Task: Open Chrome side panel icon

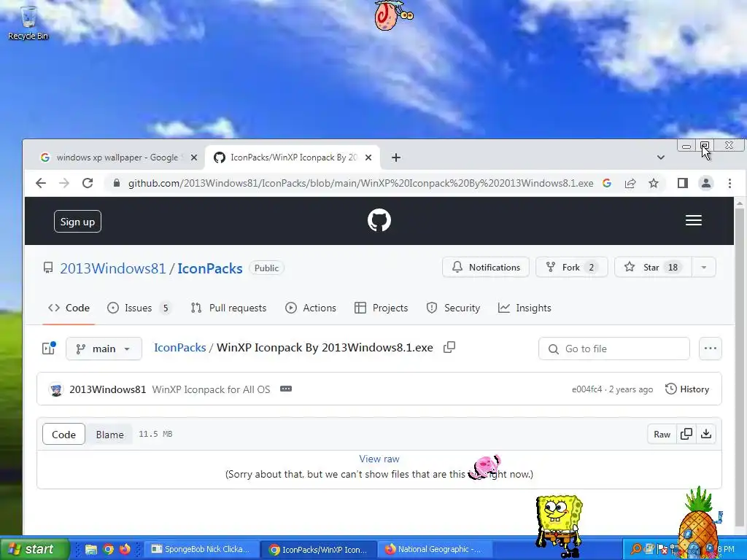Action: pyautogui.click(x=683, y=183)
